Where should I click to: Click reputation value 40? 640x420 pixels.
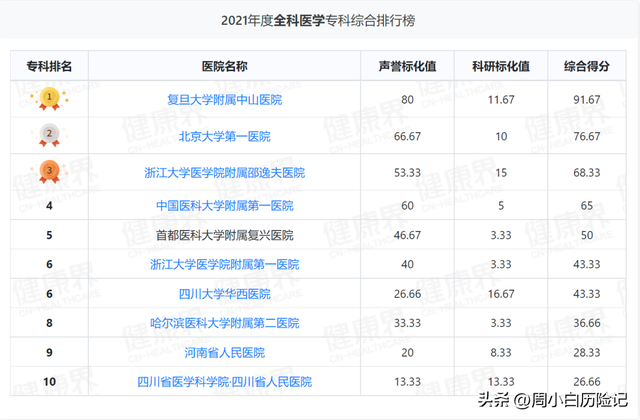click(407, 264)
